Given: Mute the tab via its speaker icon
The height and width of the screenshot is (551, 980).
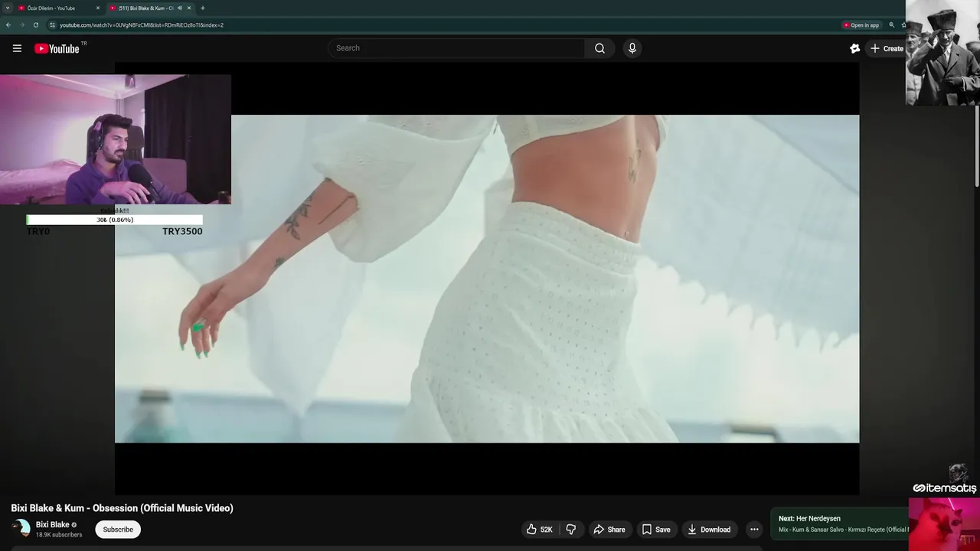Looking at the screenshot, I should point(180,8).
